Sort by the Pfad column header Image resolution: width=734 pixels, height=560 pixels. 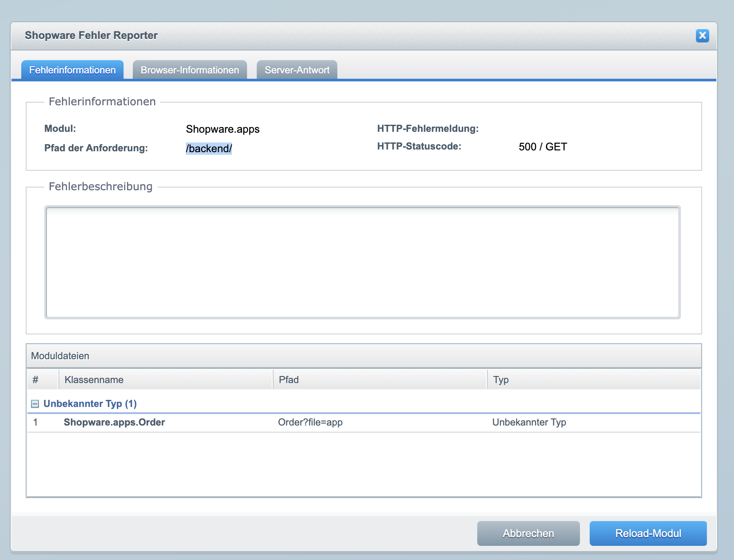pos(380,380)
